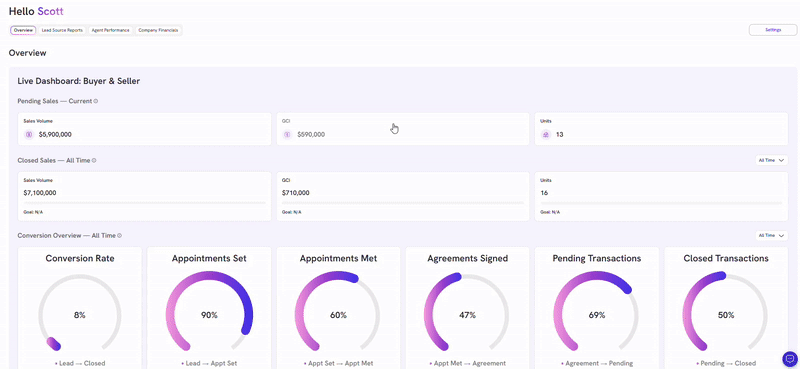Image resolution: width=800 pixels, height=369 pixels.
Task: Open the Company Financials tab
Action: click(x=158, y=30)
